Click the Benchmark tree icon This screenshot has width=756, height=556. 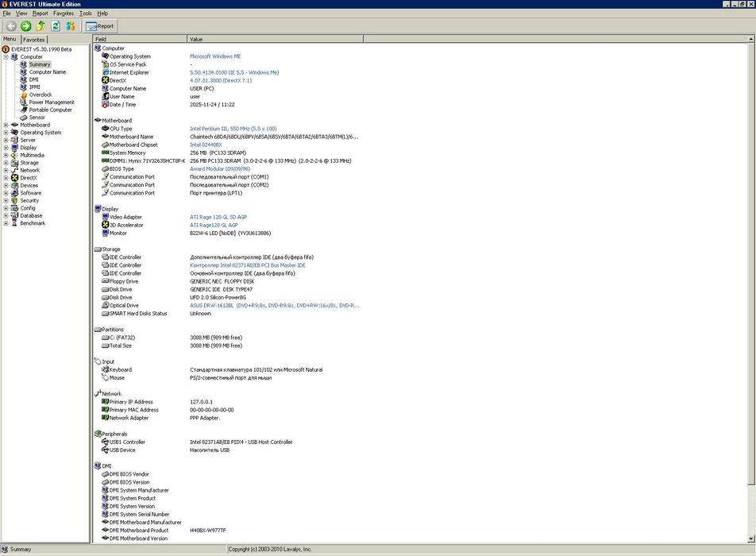point(14,223)
